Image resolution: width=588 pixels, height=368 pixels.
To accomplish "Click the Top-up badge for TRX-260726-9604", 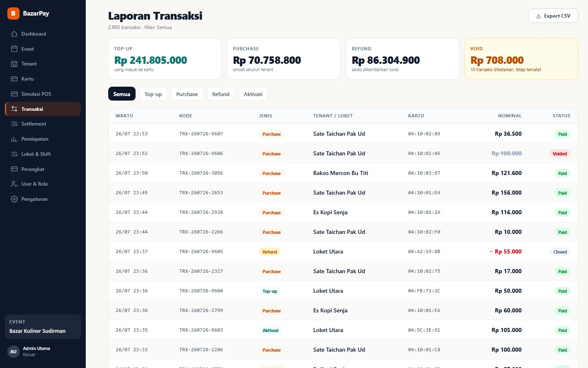I will click(269, 291).
